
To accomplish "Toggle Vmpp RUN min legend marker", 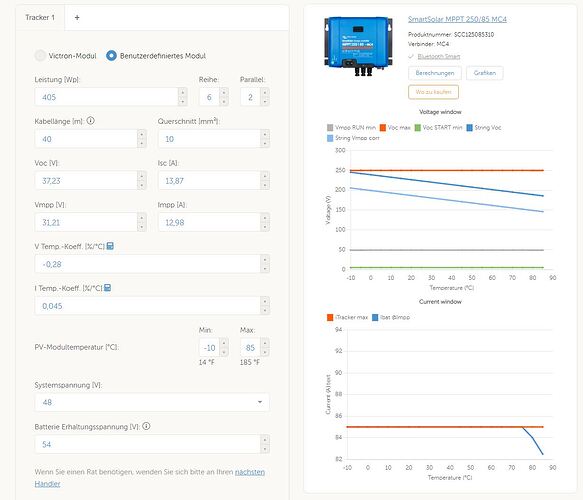I will click(330, 128).
